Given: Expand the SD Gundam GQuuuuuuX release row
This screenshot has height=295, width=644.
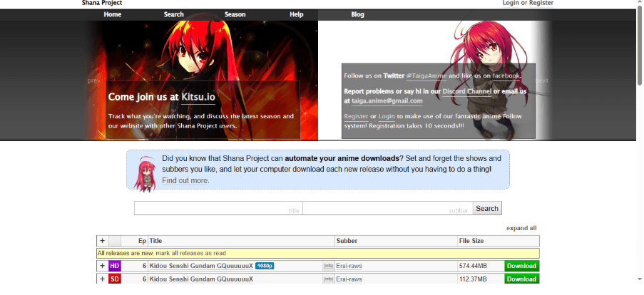Looking at the screenshot, I should click(x=102, y=279).
